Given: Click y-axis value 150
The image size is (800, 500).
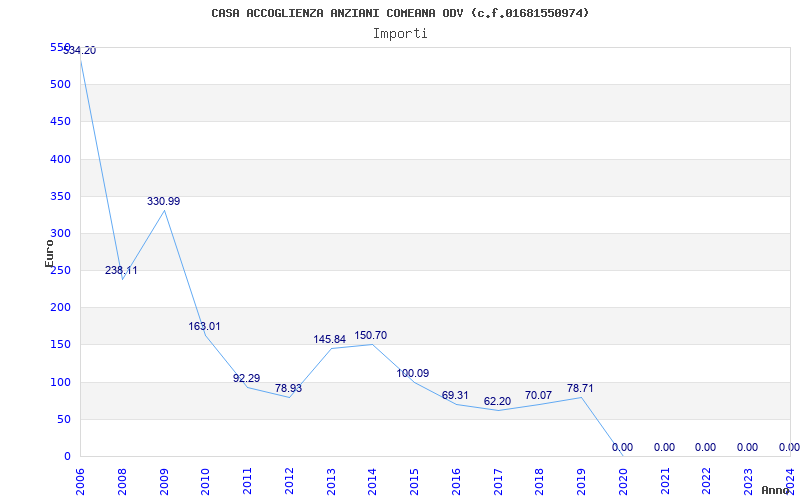Looking at the screenshot, I should pos(60,345).
